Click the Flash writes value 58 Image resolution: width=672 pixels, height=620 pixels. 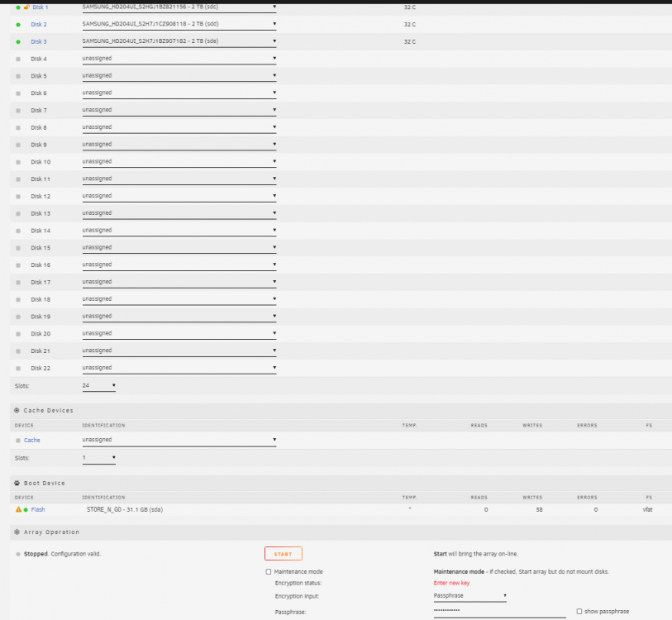coord(539,510)
